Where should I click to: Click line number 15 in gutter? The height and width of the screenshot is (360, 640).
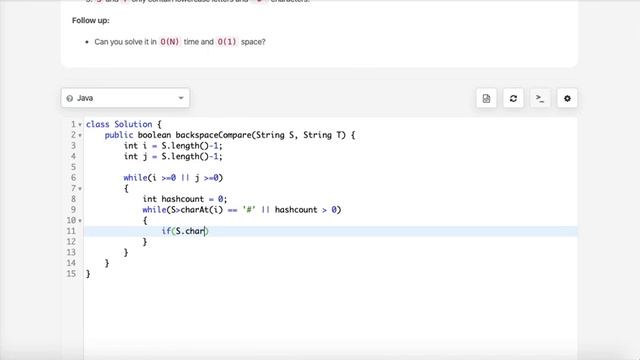71,273
